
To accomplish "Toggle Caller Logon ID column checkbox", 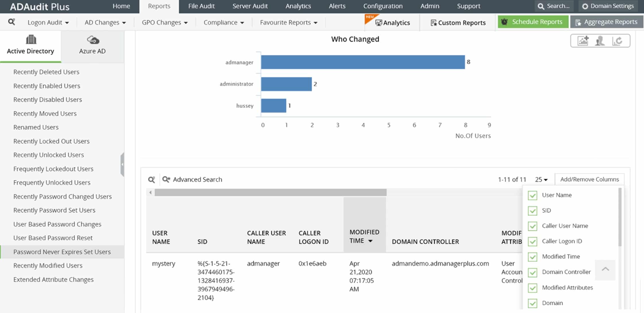I will pyautogui.click(x=532, y=241).
